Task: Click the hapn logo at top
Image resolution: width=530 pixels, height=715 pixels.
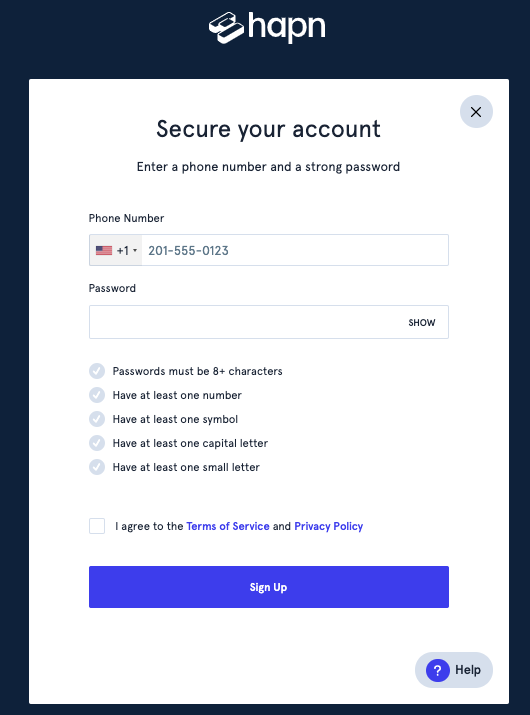Action: 267,28
